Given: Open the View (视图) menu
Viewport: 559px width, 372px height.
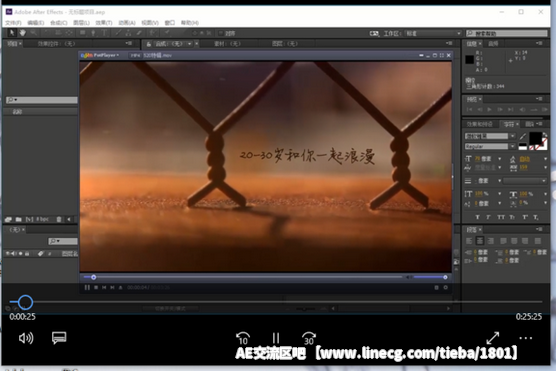Looking at the screenshot, I should [x=150, y=23].
